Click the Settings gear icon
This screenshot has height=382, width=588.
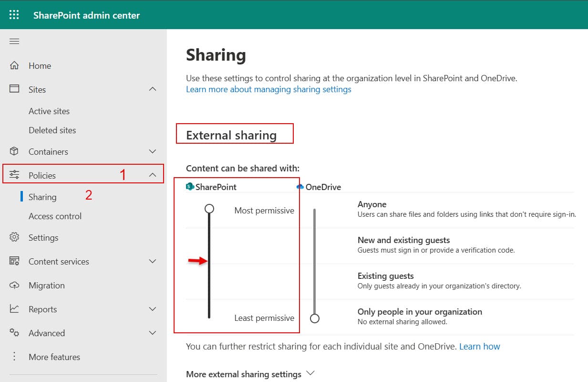pyautogui.click(x=14, y=237)
